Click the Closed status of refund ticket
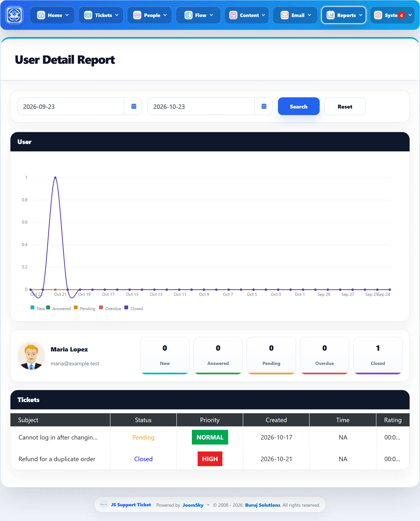The image size is (420, 521). click(143, 459)
